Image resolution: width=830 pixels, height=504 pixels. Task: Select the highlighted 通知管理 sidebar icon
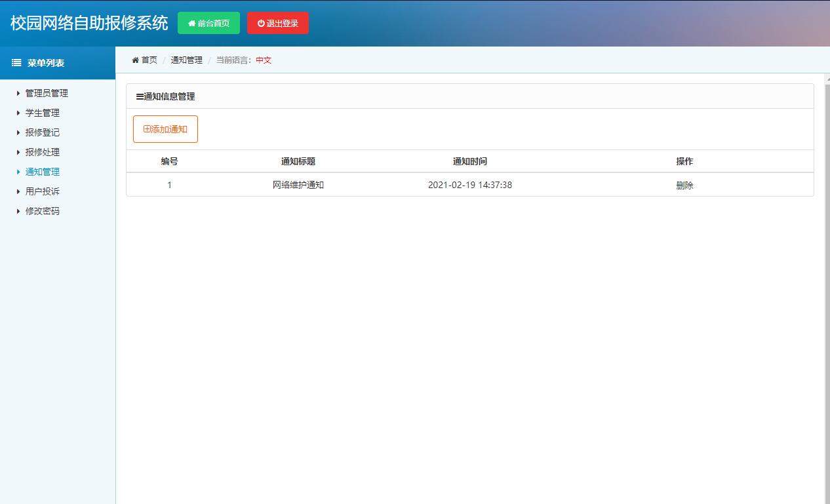[18, 172]
